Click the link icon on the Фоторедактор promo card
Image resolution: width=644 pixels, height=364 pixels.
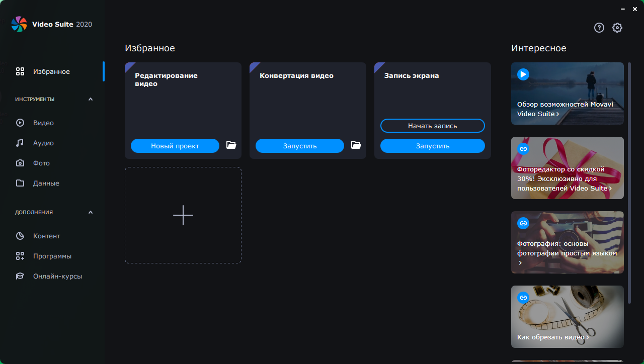pyautogui.click(x=523, y=149)
